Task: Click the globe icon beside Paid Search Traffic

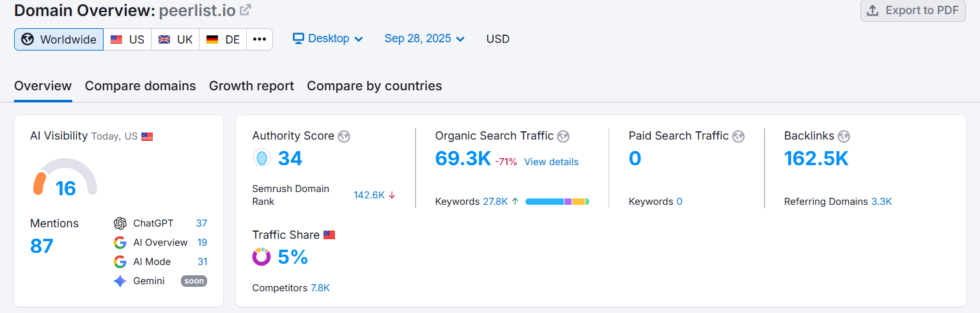Action: tap(738, 136)
